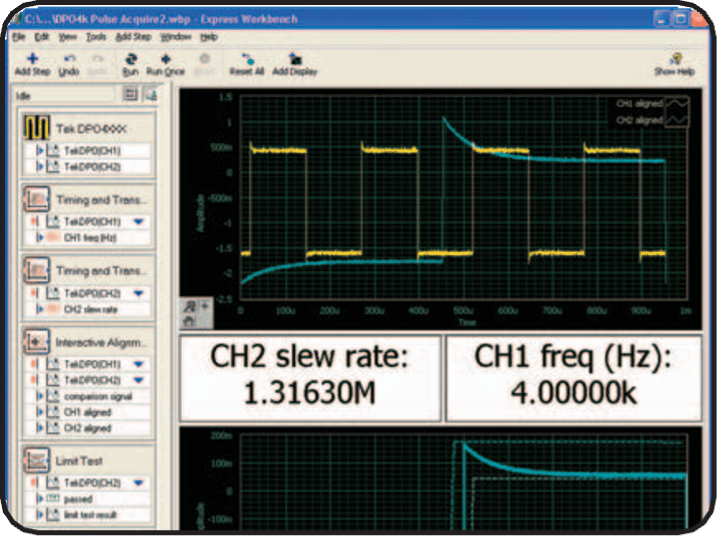
Task: Open the Tools menu
Action: 96,36
